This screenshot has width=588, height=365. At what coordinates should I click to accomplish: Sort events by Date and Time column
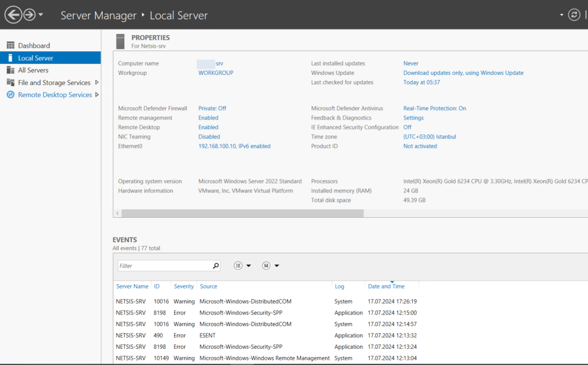pos(386,286)
